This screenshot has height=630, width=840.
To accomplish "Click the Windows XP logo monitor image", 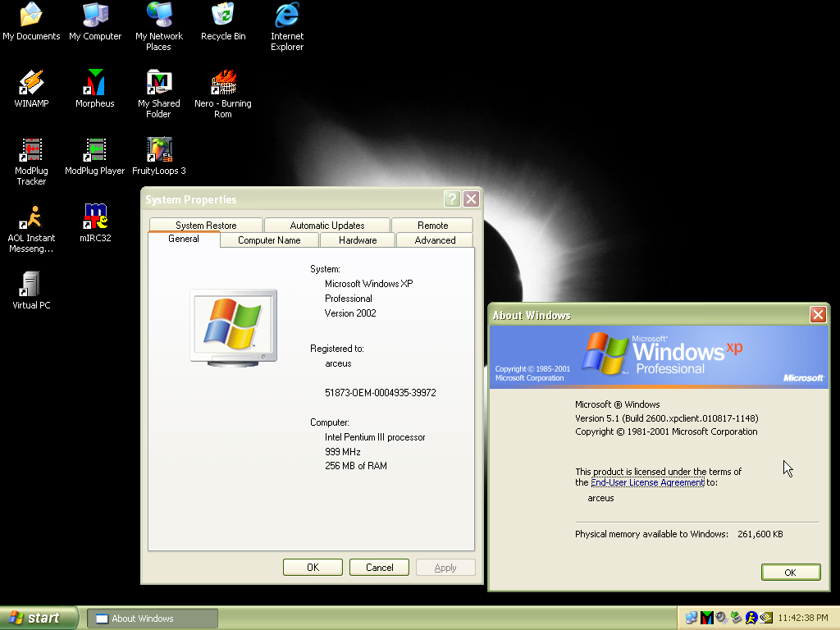I will tap(234, 328).
